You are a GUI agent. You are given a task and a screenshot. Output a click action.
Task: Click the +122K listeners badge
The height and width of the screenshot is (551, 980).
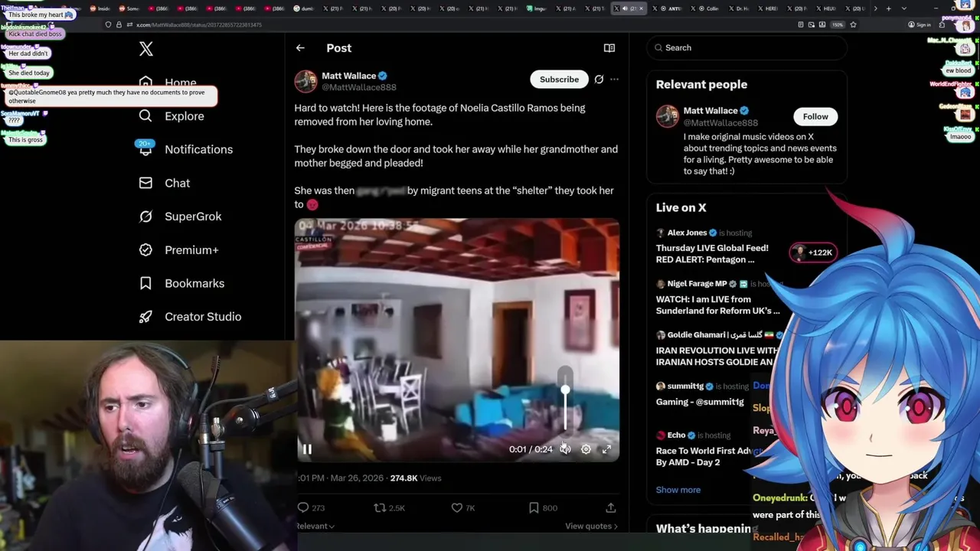[x=813, y=253]
